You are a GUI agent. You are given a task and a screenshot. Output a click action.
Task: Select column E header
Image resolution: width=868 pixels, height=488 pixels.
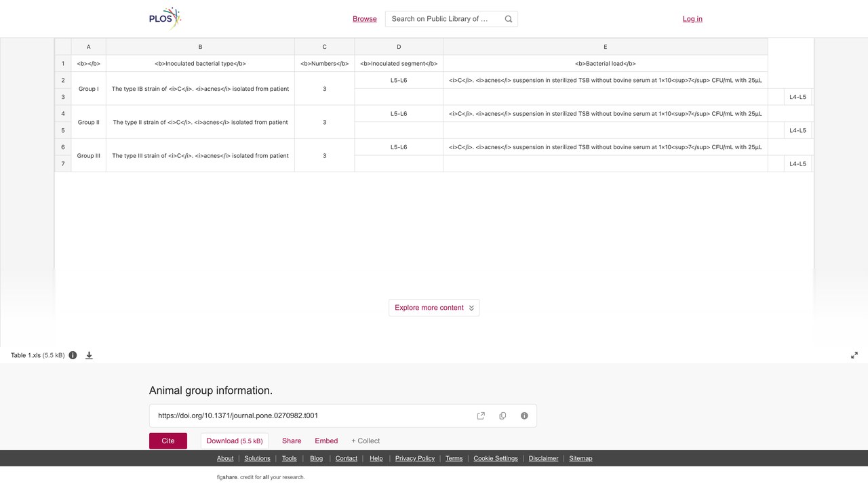(606, 47)
